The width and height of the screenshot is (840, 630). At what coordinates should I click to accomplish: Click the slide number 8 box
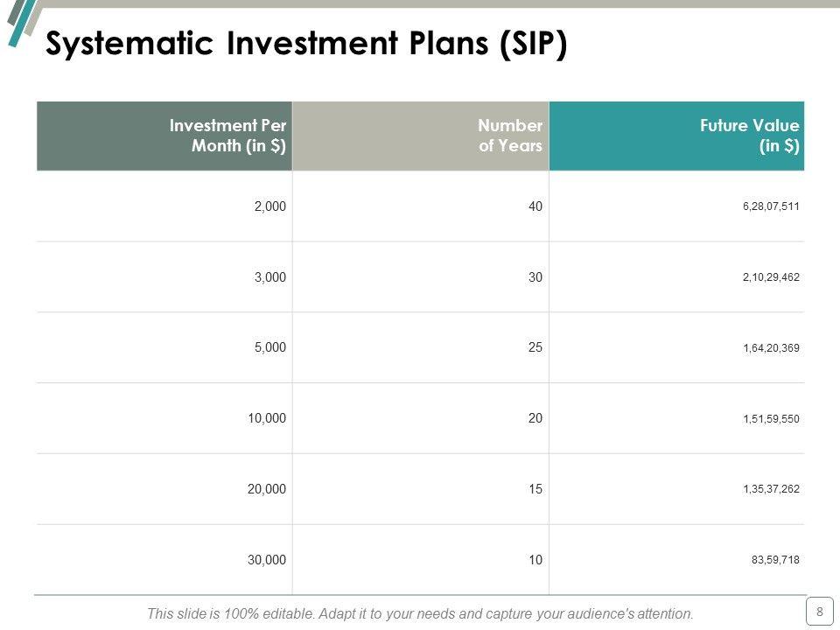[819, 612]
